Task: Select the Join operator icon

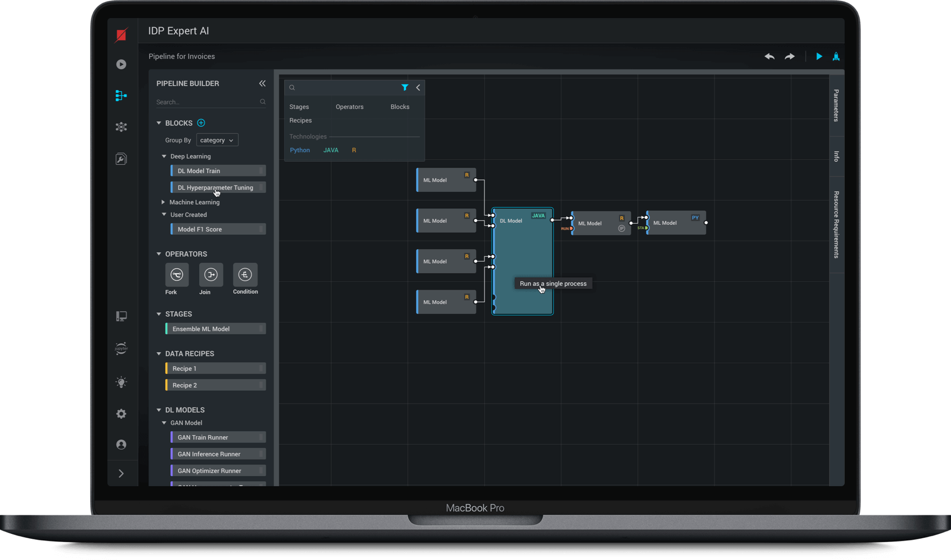Action: tap(210, 275)
